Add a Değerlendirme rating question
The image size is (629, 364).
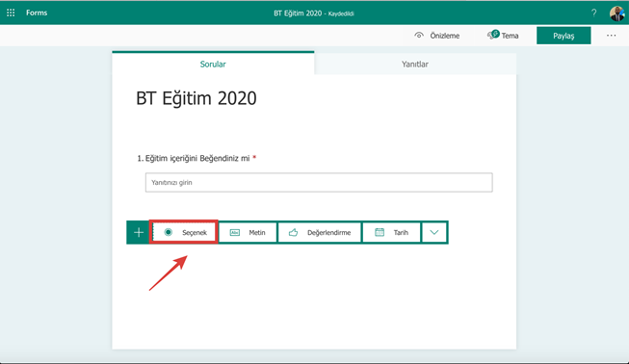click(x=320, y=232)
